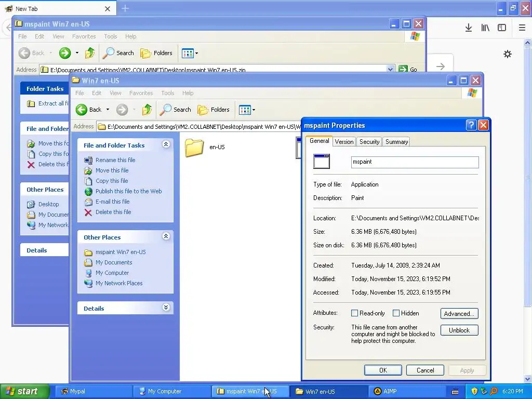Collapse File and Folder Tasks panel in Win7 en-US
Screen dimensions: 532x399
point(166,144)
